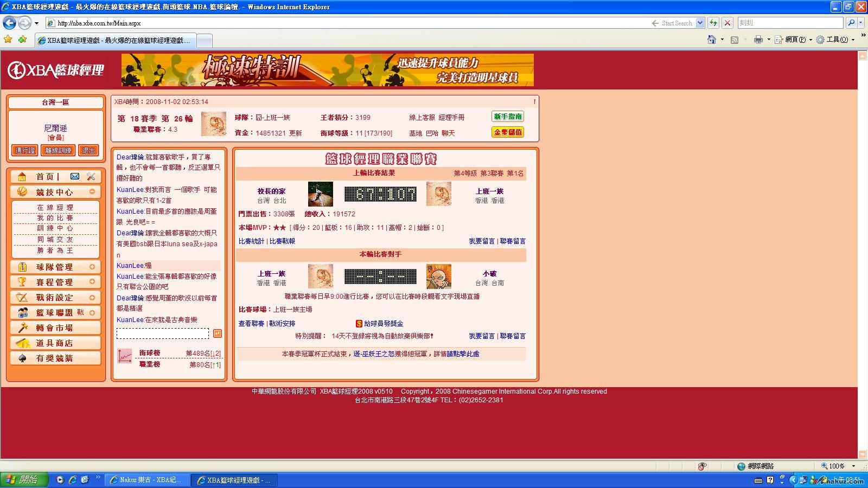Click the wrench settings icon beside 首頁
This screenshot has height=488, width=868.
[91, 177]
